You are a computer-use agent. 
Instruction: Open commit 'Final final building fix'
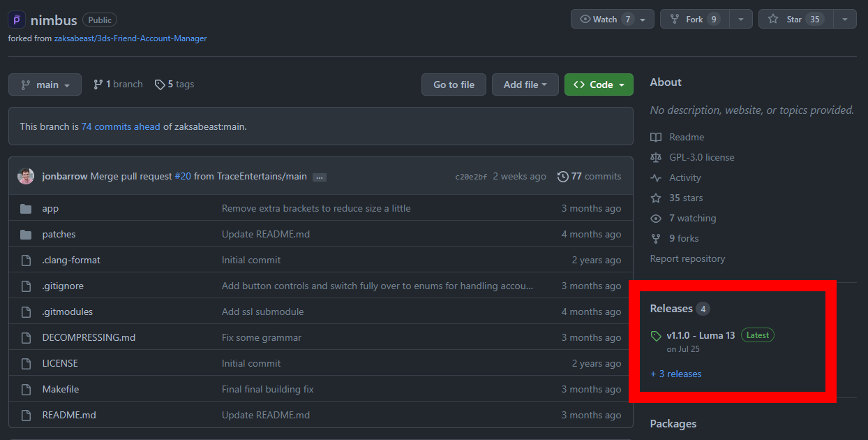pyautogui.click(x=268, y=389)
